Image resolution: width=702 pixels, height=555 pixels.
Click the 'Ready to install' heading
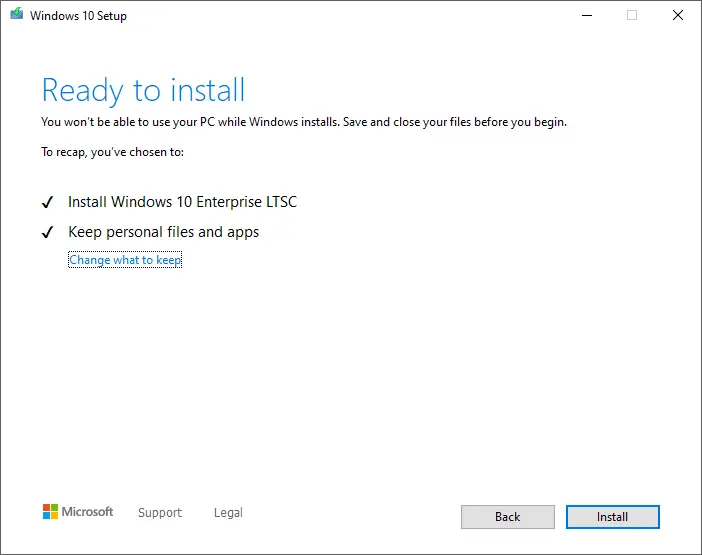[143, 91]
